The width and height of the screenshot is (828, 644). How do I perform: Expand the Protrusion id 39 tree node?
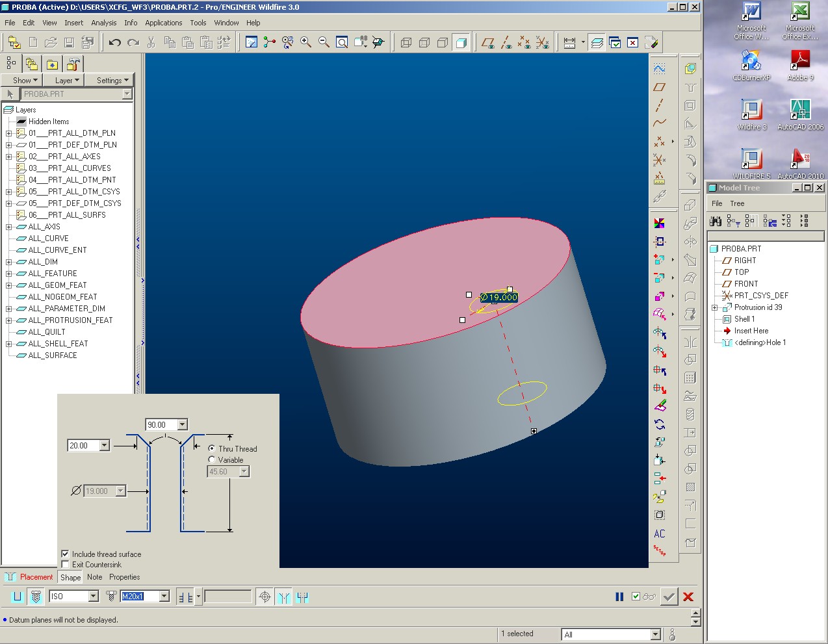pos(714,307)
